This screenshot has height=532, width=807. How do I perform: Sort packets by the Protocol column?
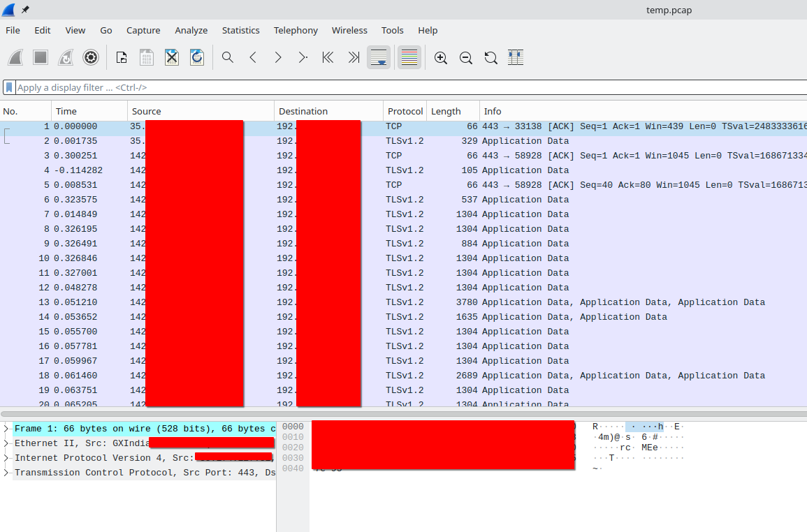(405, 111)
